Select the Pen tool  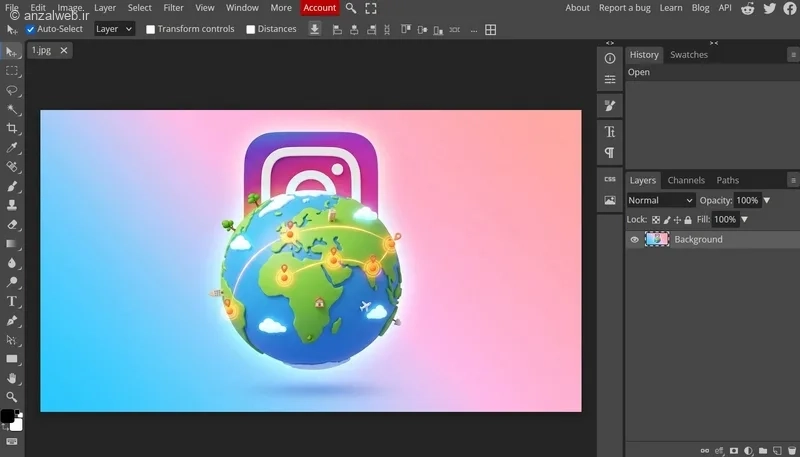coord(11,320)
